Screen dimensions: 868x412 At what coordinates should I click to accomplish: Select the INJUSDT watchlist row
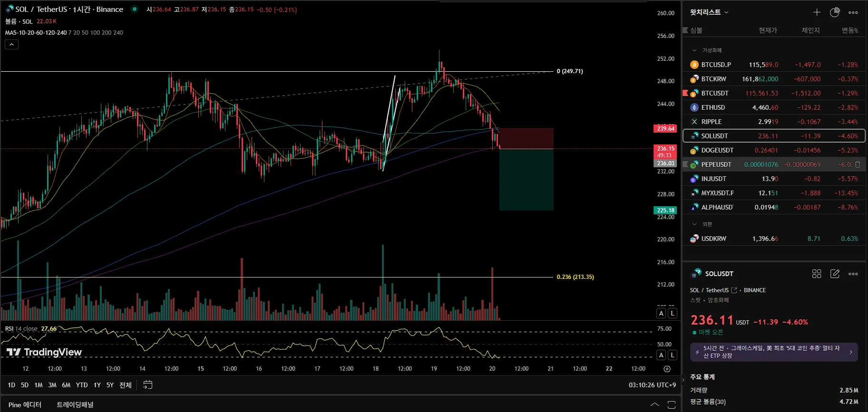[774, 179]
